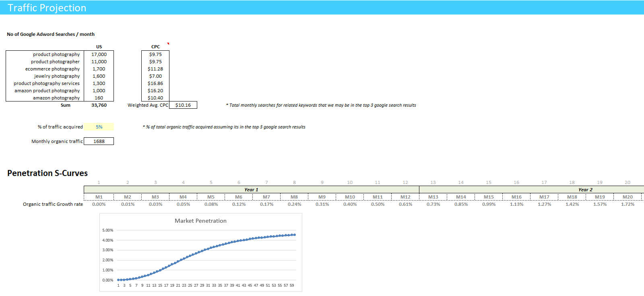Select the 'Sum' label
Image resolution: width=644 pixels, height=296 pixels.
click(x=66, y=105)
